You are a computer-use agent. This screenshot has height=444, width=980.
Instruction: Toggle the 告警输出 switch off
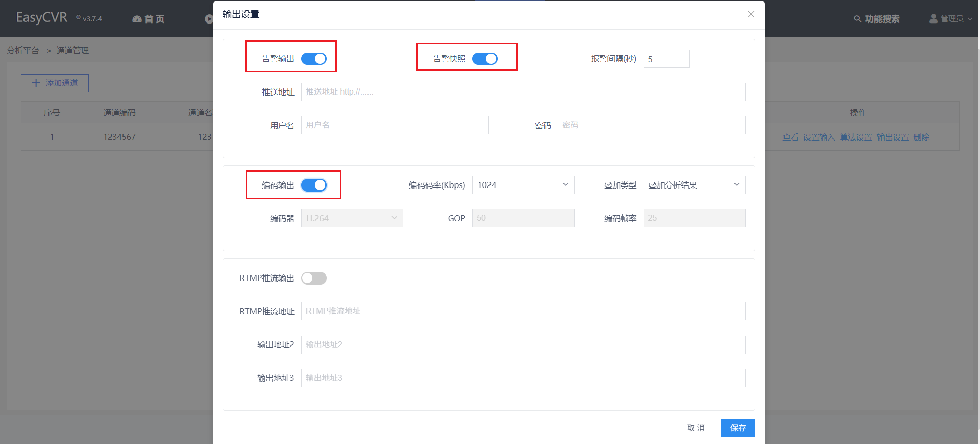[314, 59]
